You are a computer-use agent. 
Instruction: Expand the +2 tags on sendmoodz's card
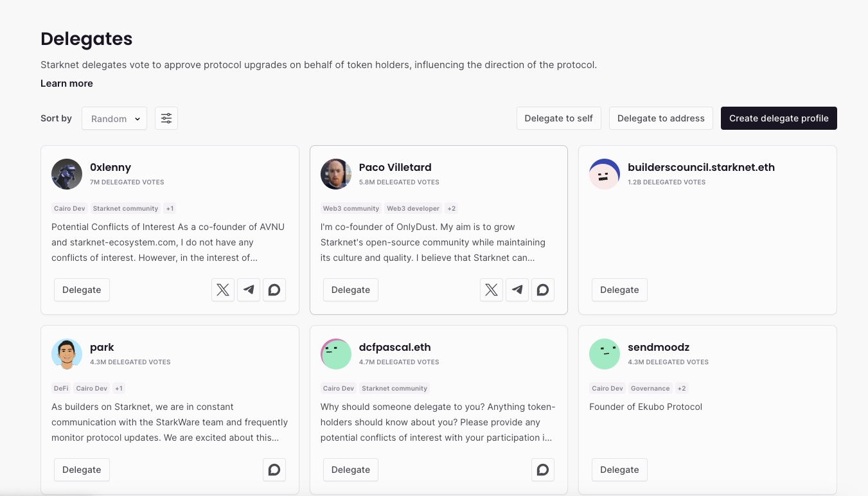(x=682, y=389)
